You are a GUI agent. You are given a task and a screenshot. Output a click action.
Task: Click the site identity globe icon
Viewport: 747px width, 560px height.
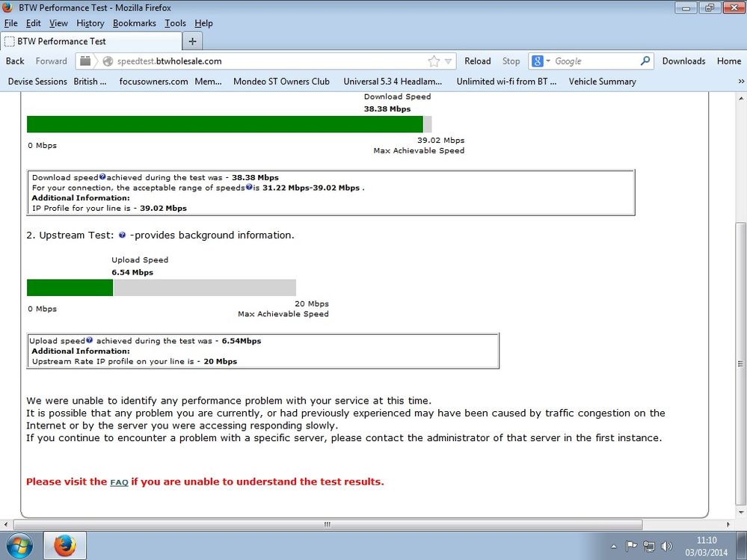point(108,61)
